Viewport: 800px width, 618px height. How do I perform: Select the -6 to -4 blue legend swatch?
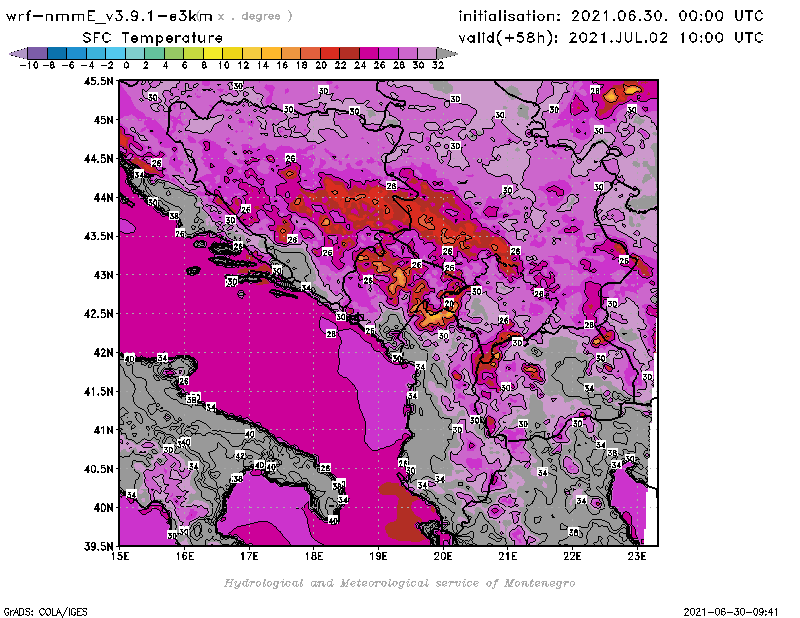[x=77, y=53]
